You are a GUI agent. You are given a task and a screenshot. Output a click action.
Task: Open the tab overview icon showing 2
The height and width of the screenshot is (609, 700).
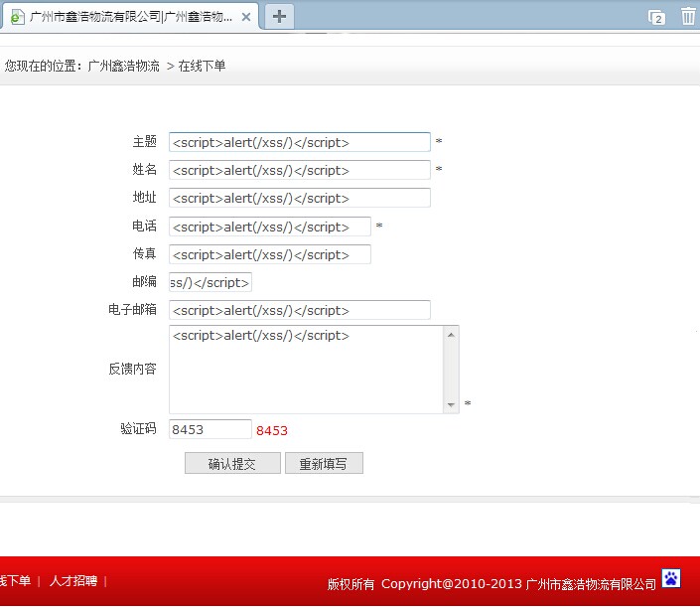(x=656, y=18)
